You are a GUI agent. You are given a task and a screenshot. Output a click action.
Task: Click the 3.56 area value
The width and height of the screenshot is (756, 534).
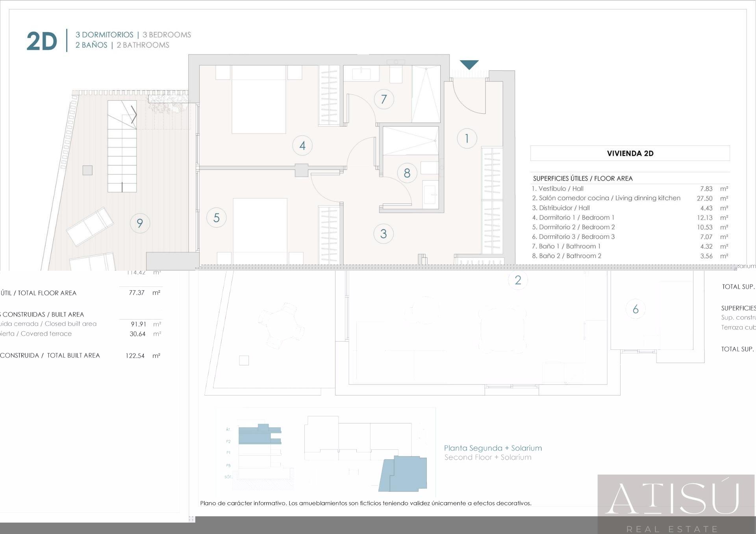[706, 256]
